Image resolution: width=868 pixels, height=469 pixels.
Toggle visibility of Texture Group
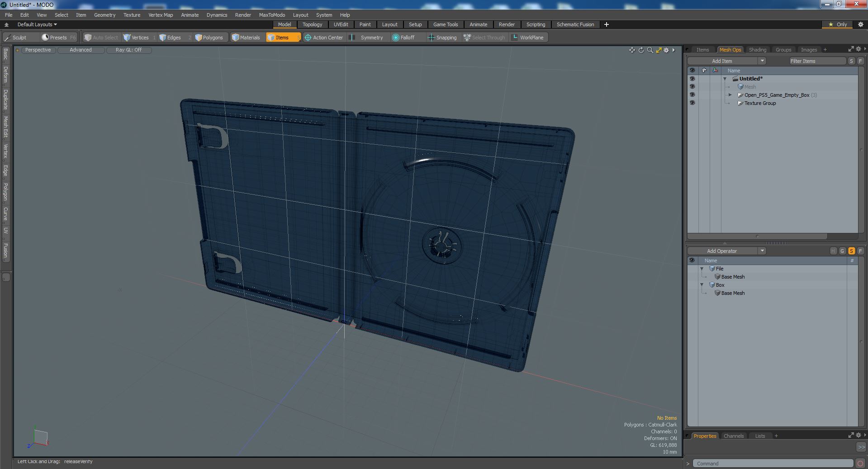coord(692,103)
